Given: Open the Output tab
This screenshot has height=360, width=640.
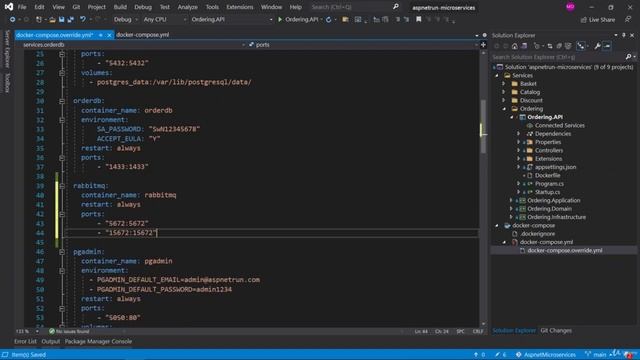Looking at the screenshot, I should click(51, 342).
